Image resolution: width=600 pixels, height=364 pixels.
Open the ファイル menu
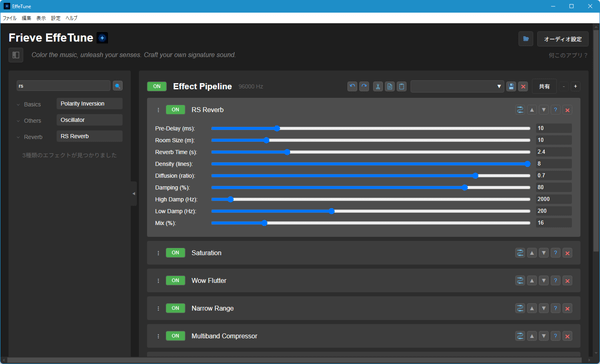[x=10, y=18]
